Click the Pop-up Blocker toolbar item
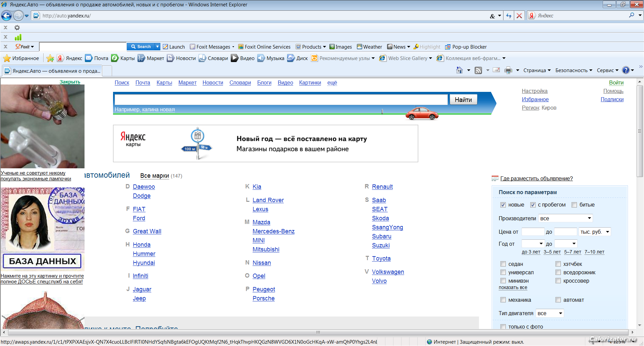 pyautogui.click(x=466, y=47)
